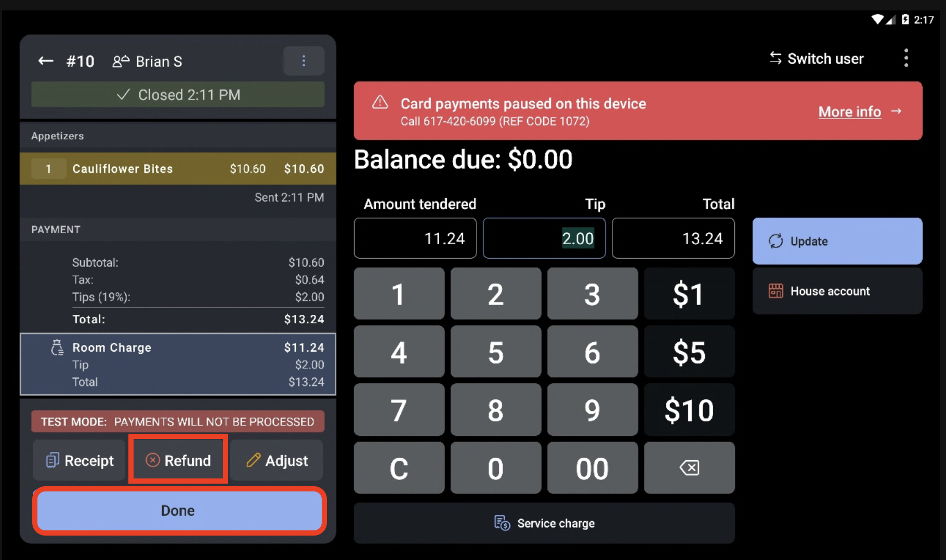Select the Room Charge payment entry
Screen dimensions: 946x560
pos(178,364)
